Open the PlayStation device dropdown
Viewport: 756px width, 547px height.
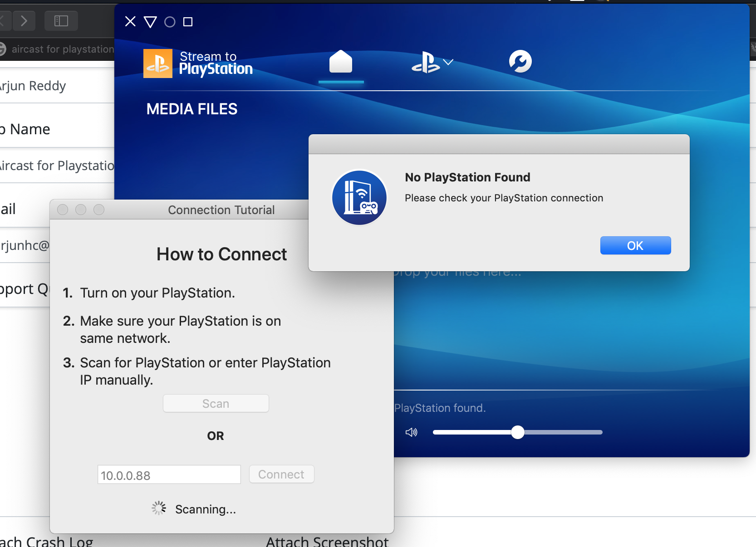(x=432, y=62)
